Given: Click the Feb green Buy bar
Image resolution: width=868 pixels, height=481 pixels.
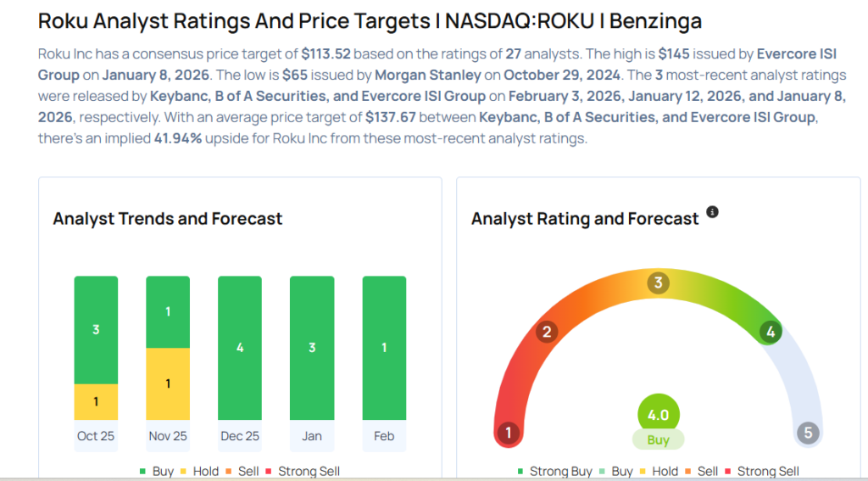Looking at the screenshot, I should pos(384,348).
